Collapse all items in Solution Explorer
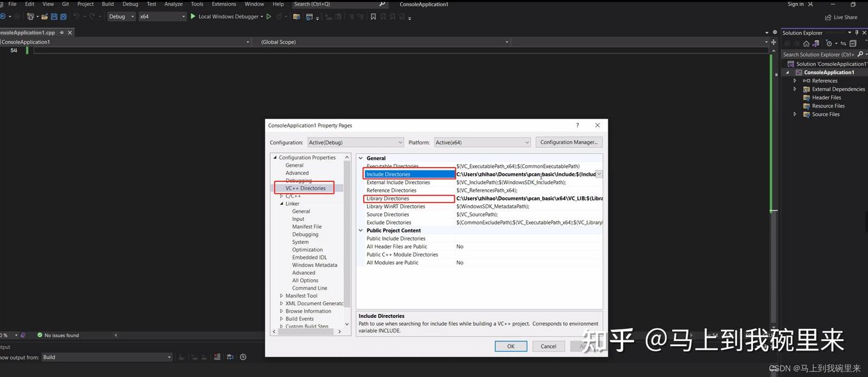868x377 pixels. coord(853,43)
